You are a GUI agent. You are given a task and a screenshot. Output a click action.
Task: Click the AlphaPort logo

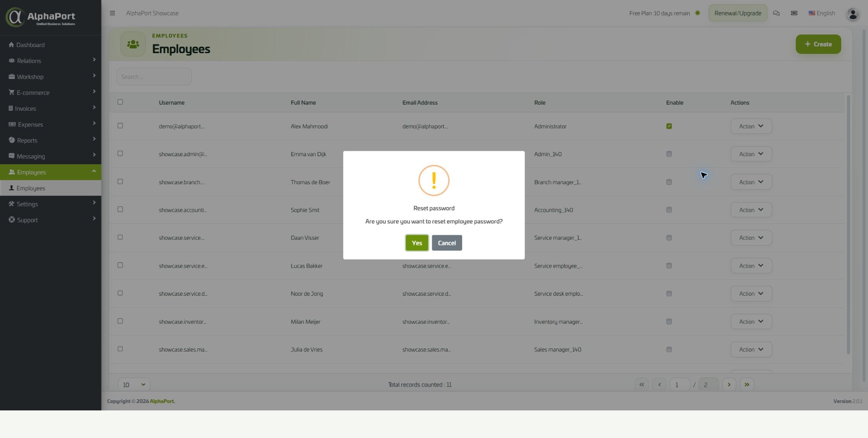(x=41, y=17)
